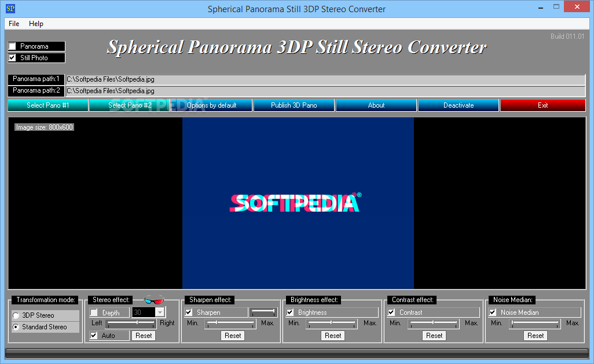
Task: Minimize the converter window
Action: [x=541, y=7]
